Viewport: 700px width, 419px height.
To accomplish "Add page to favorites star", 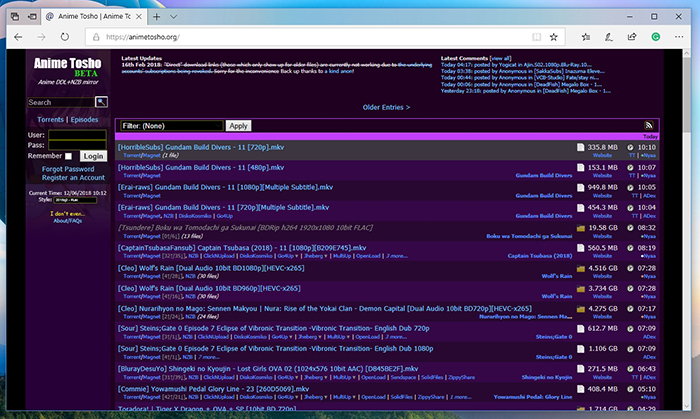I will 554,37.
